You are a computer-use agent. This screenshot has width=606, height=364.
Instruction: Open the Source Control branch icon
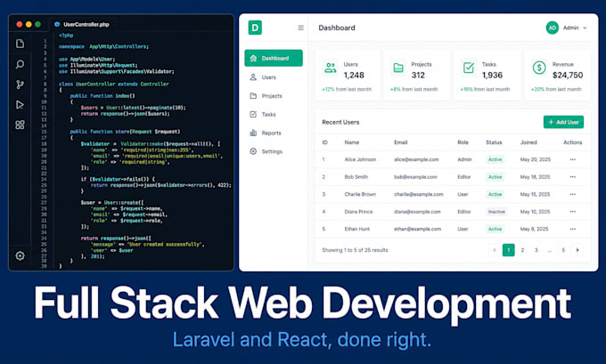point(20,85)
